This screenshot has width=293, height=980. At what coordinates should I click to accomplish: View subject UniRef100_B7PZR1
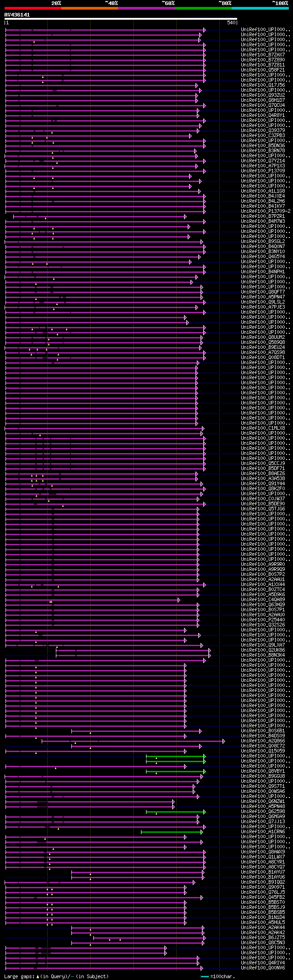pos(263,216)
